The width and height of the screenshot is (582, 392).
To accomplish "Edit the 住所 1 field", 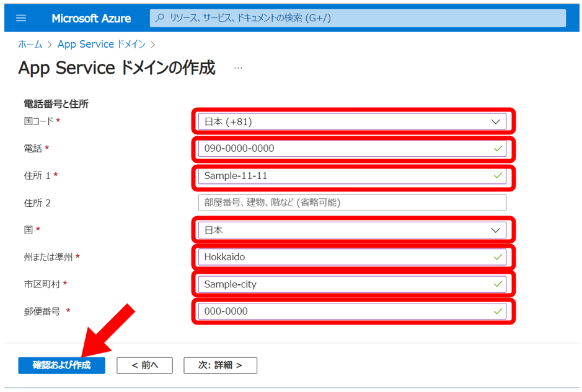I will coord(352,176).
